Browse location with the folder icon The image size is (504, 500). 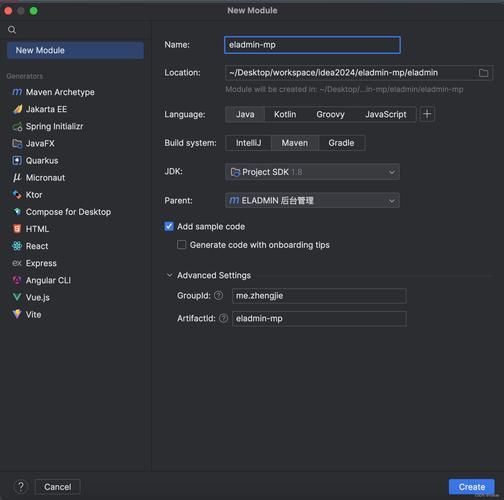pyautogui.click(x=483, y=73)
